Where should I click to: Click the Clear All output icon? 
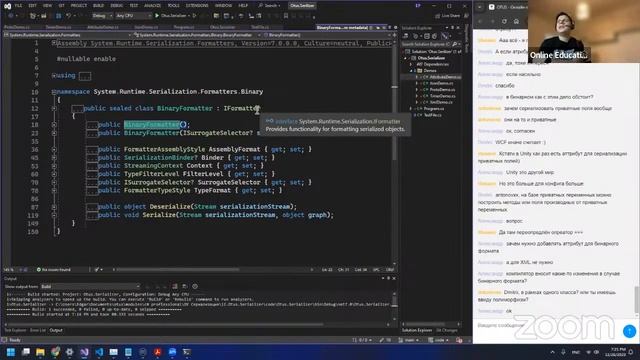[x=175, y=287]
